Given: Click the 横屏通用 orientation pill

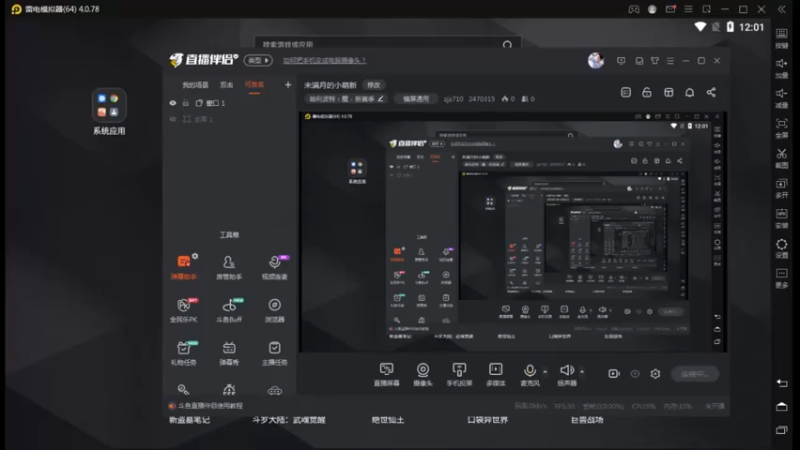Looking at the screenshot, I should click(416, 99).
